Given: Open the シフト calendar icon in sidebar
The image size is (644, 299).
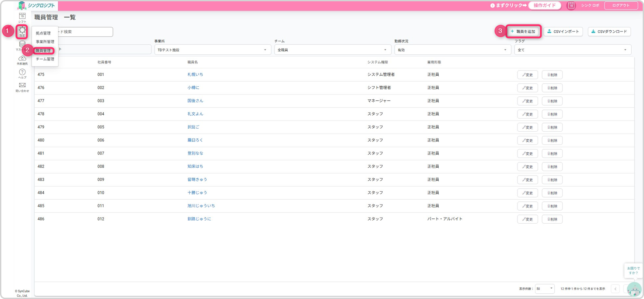Looking at the screenshot, I should point(22,17).
